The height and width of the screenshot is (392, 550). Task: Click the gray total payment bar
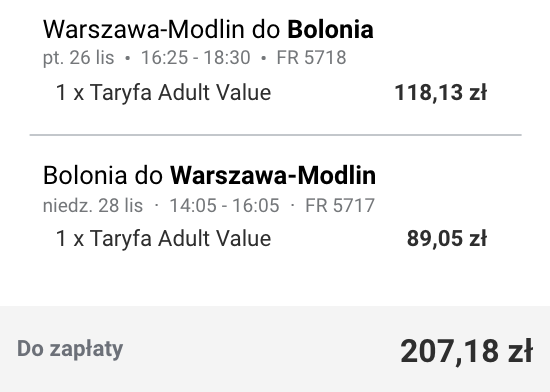coord(275,349)
